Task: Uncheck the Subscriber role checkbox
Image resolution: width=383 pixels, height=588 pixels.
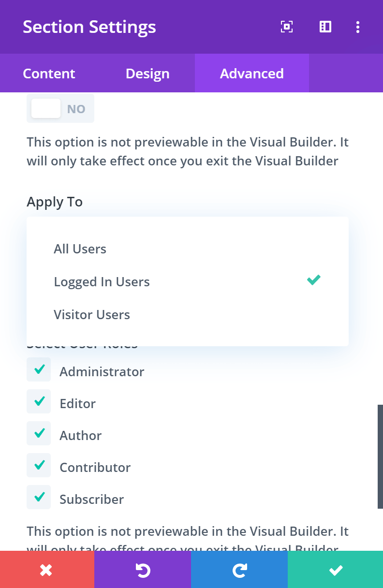Action: point(39,497)
